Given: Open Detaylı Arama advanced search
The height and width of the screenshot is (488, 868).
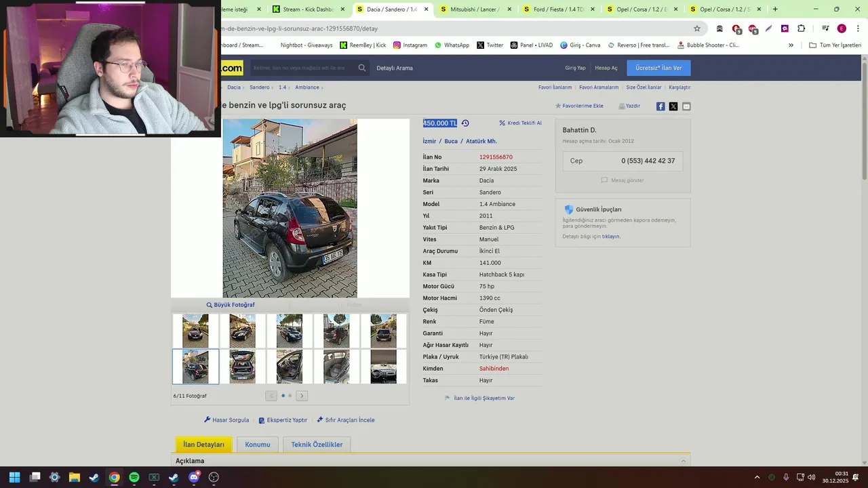Looking at the screenshot, I should pos(395,68).
